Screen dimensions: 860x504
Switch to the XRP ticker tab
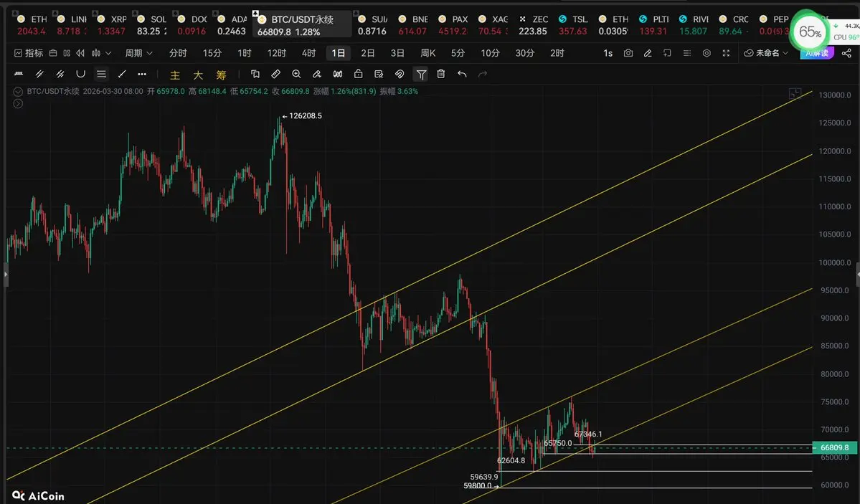click(x=111, y=25)
